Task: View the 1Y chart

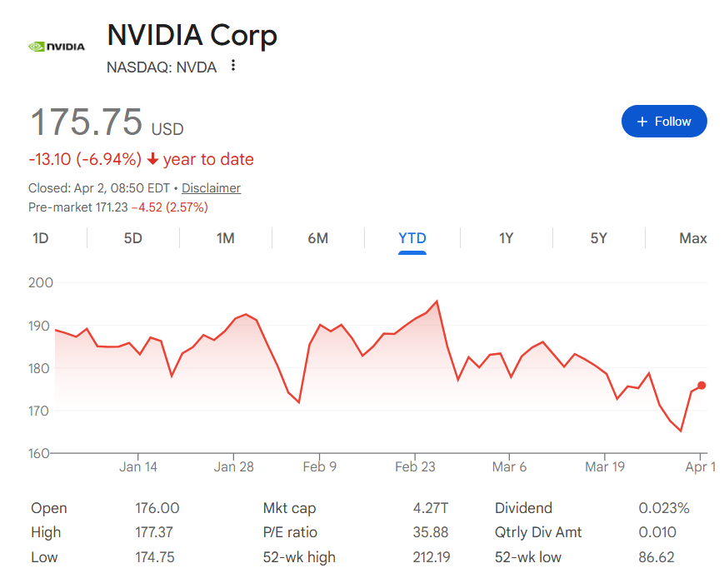Action: coord(506,238)
